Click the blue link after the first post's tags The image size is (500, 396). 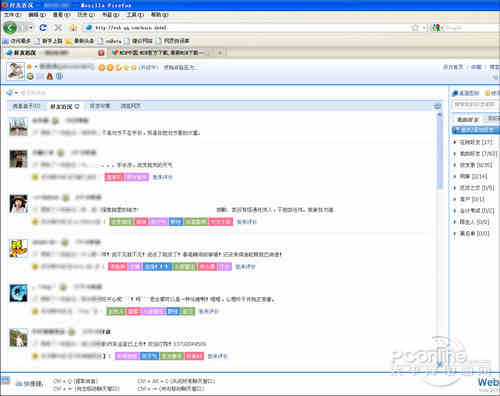pos(162,177)
